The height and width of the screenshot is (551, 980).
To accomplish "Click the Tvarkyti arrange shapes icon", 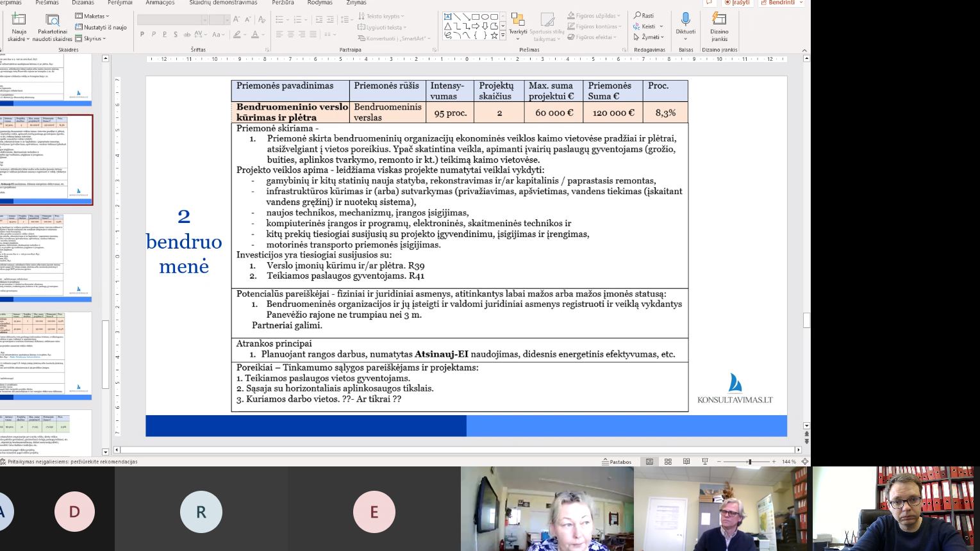I will coord(518,19).
